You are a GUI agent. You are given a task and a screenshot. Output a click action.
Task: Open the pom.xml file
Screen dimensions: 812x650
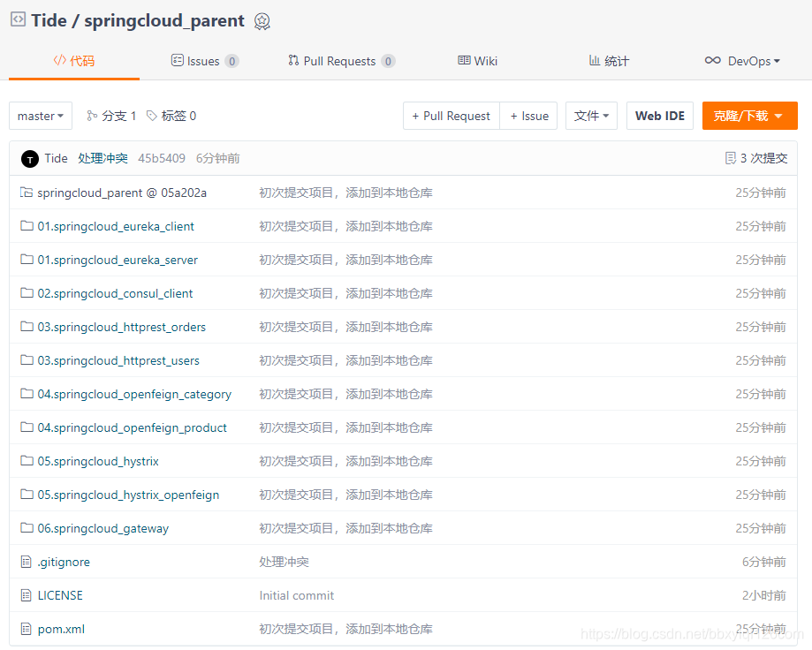[61, 630]
